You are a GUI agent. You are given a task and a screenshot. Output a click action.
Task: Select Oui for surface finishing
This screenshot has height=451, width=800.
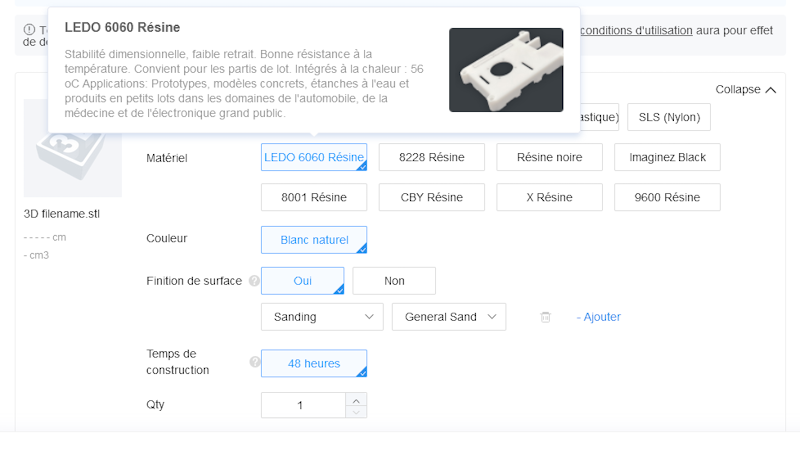[302, 281]
